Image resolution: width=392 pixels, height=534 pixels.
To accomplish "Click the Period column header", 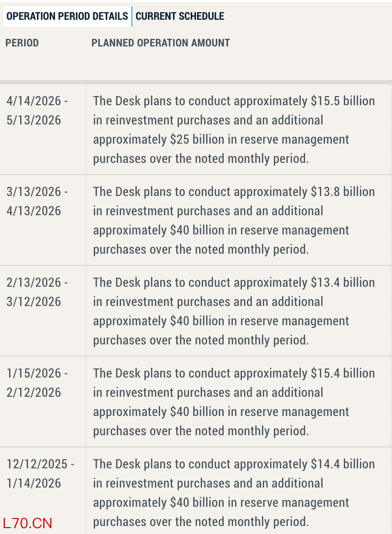I will (22, 43).
